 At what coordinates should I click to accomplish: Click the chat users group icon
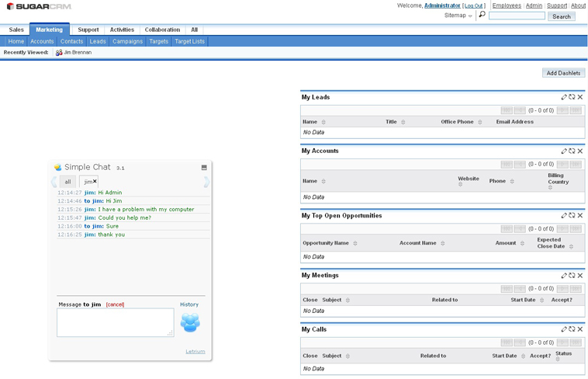190,322
